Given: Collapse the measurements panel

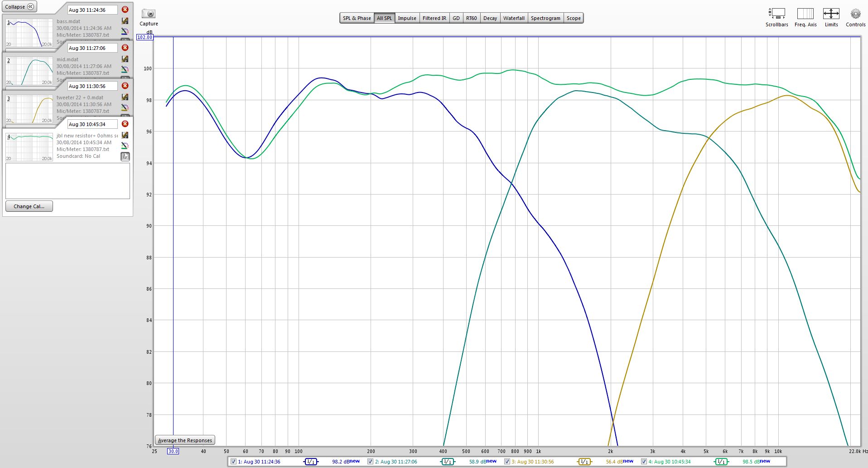Looking at the screenshot, I should coord(19,7).
